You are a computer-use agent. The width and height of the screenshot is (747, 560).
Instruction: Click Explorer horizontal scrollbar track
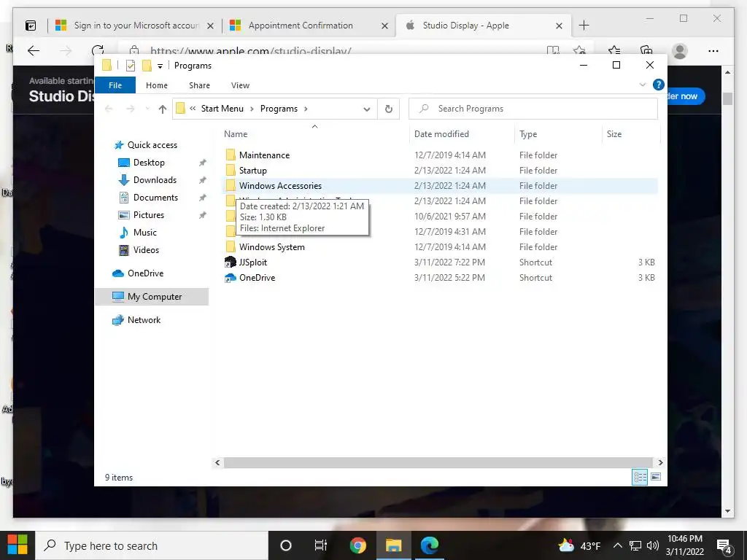coord(438,462)
